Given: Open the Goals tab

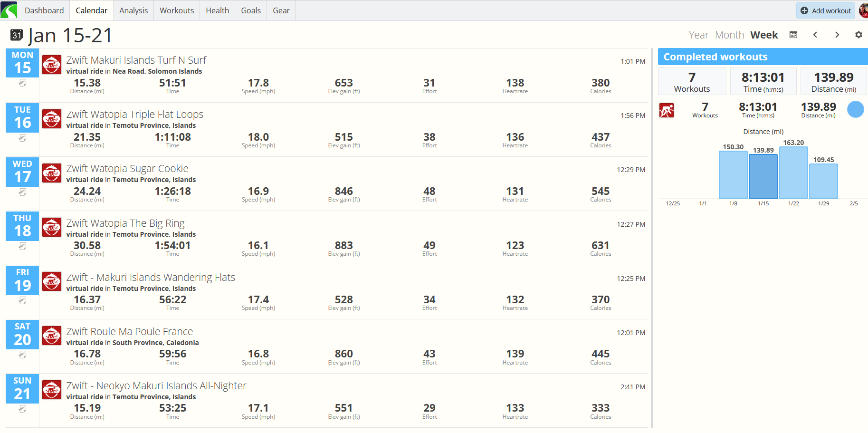Looking at the screenshot, I should click(251, 10).
